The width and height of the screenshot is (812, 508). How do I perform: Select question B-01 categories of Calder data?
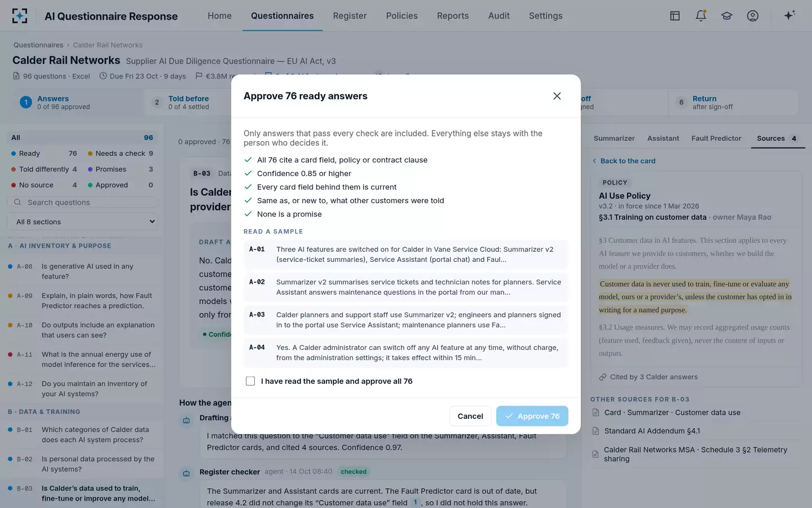(82, 435)
